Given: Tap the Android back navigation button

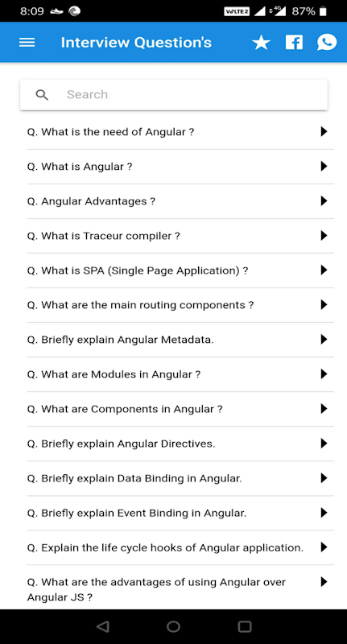Looking at the screenshot, I should tap(103, 626).
